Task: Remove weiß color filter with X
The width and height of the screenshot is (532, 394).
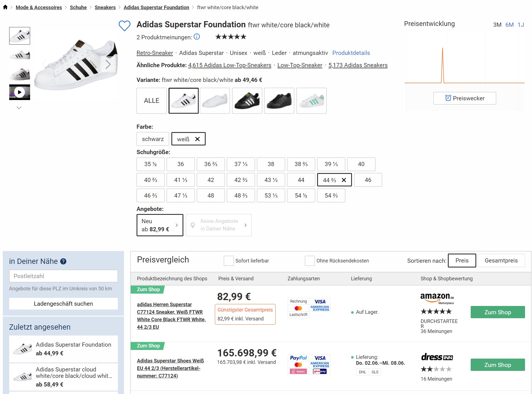Action: pos(197,139)
